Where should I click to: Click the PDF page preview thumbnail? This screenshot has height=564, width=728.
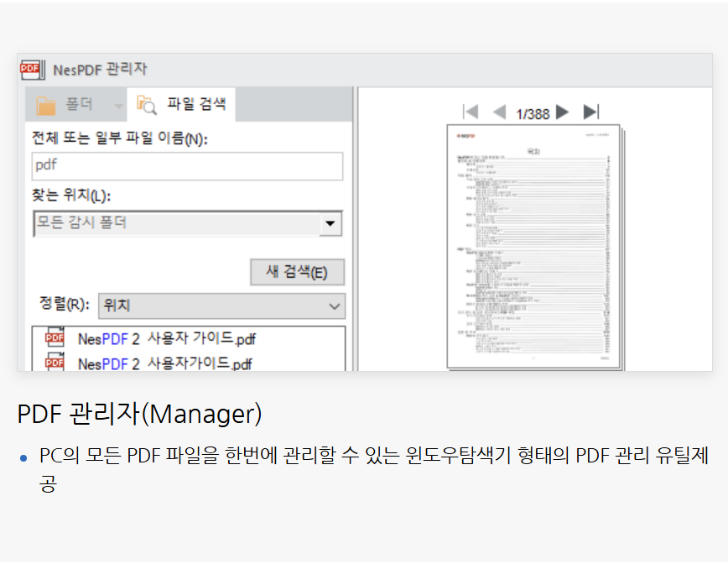point(533,247)
